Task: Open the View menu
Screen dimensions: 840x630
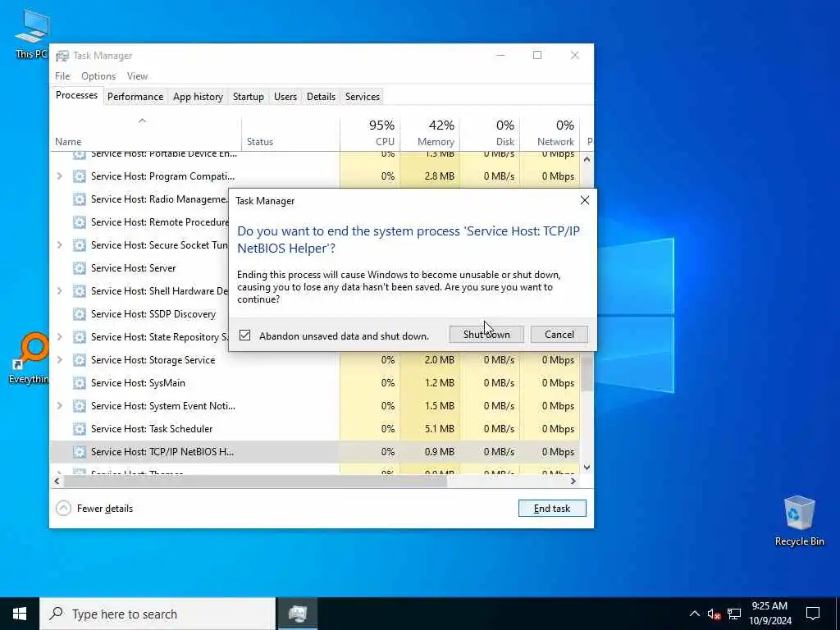Action: click(x=137, y=76)
